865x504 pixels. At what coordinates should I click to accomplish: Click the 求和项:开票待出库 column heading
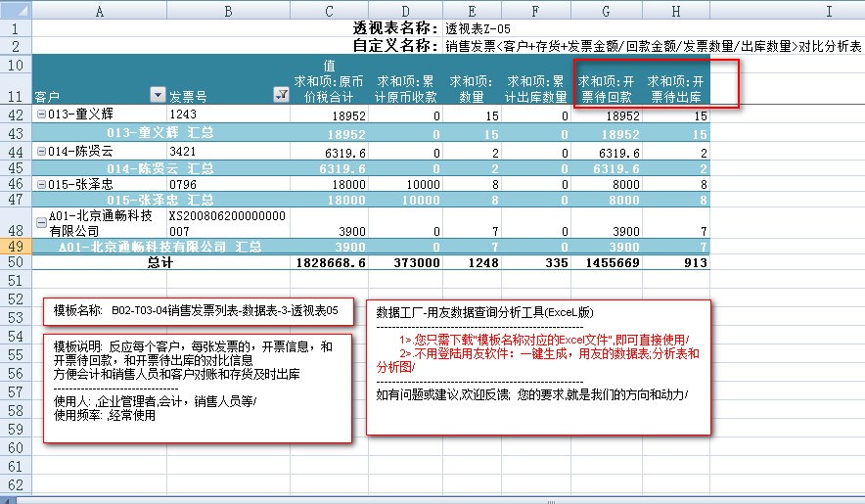[x=675, y=88]
